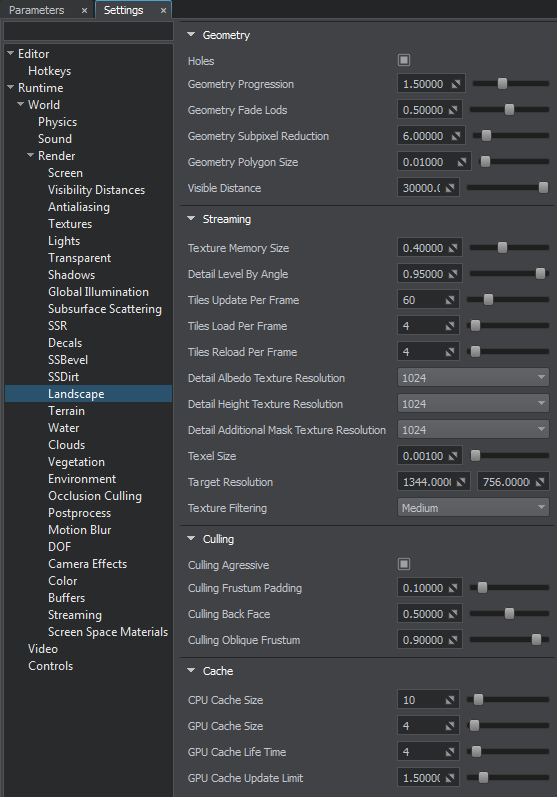
Task: Open Detail Albedo Texture Resolution dropdown
Action: pos(473,378)
